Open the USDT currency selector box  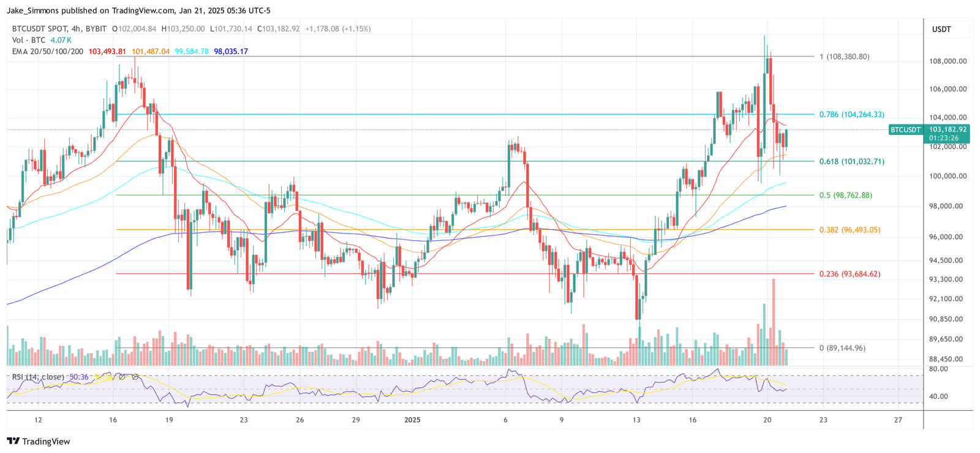tap(948, 29)
